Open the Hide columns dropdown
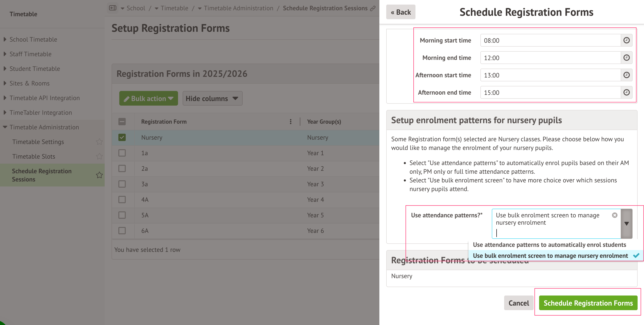The width and height of the screenshot is (644, 325). click(212, 98)
